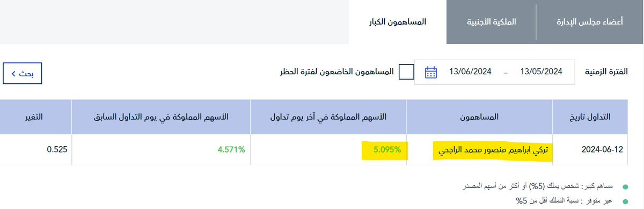Screen dimensions: 644x209
Task: Click the الأسهم المملوكة في آخر يوم تداول header
Action: click(329, 117)
